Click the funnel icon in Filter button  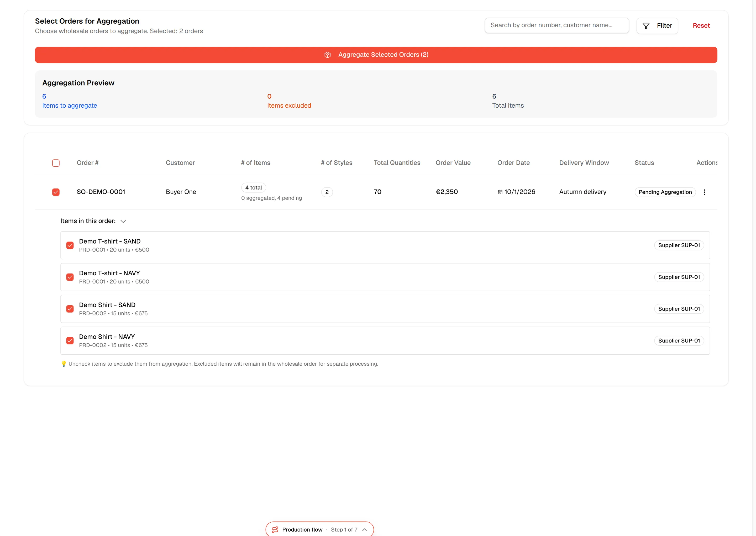646,26
